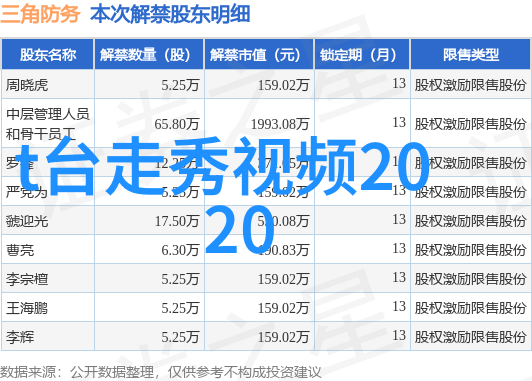Screen dimensions: 532x381
Task: Click the 6.30万 quantity cell
Action: coord(180,250)
